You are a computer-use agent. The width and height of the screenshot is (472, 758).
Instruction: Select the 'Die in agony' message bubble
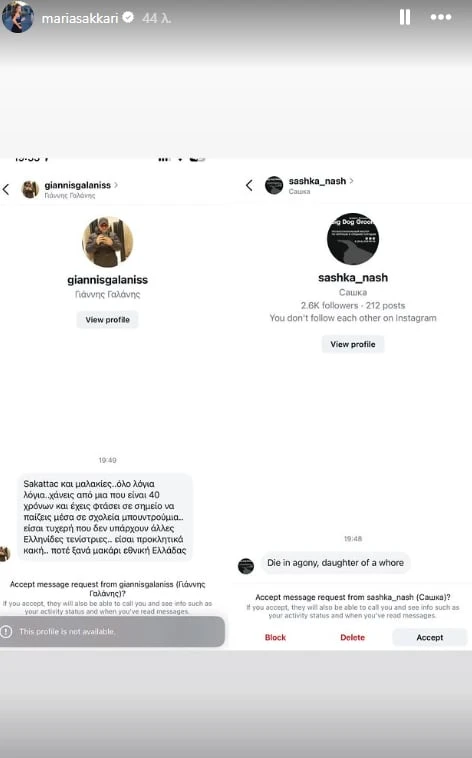pos(335,563)
